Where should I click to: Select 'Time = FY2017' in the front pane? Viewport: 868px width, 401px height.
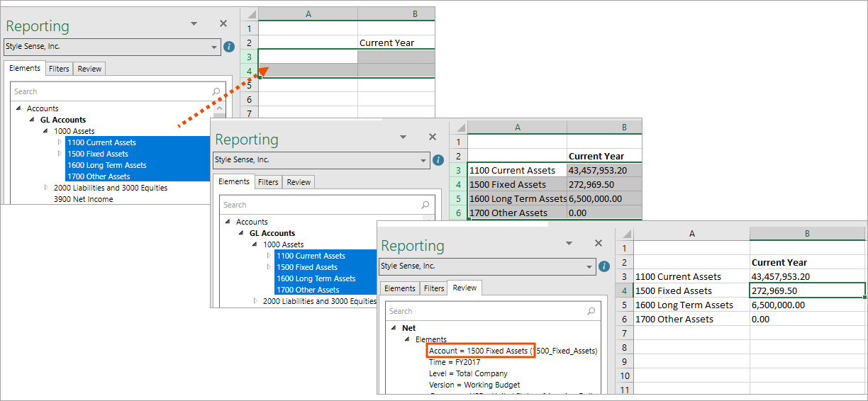coord(455,362)
